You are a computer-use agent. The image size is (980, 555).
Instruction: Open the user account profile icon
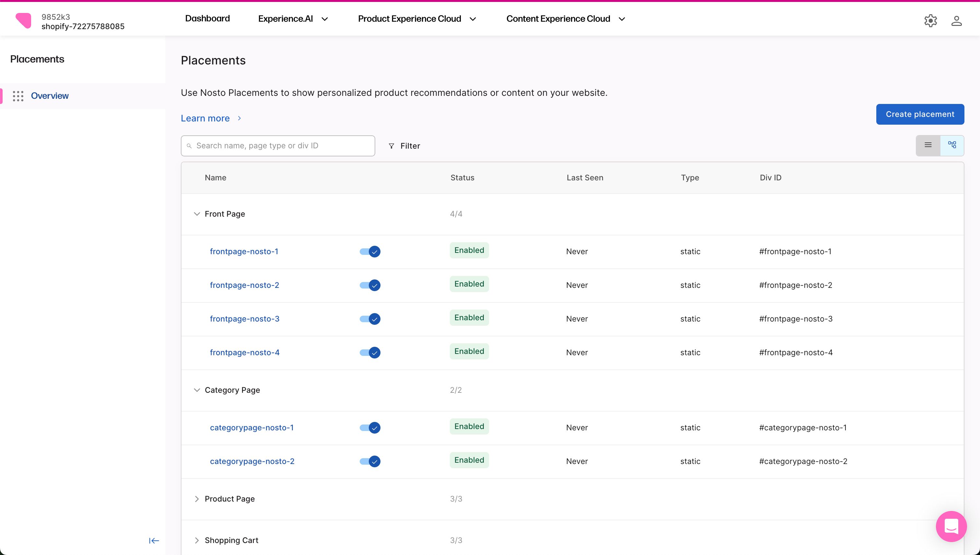point(956,21)
